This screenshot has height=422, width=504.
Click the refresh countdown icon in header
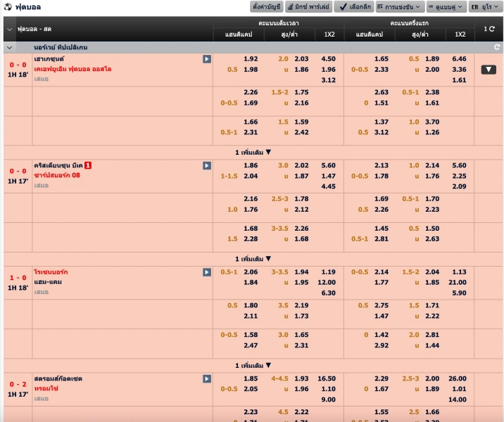489,29
